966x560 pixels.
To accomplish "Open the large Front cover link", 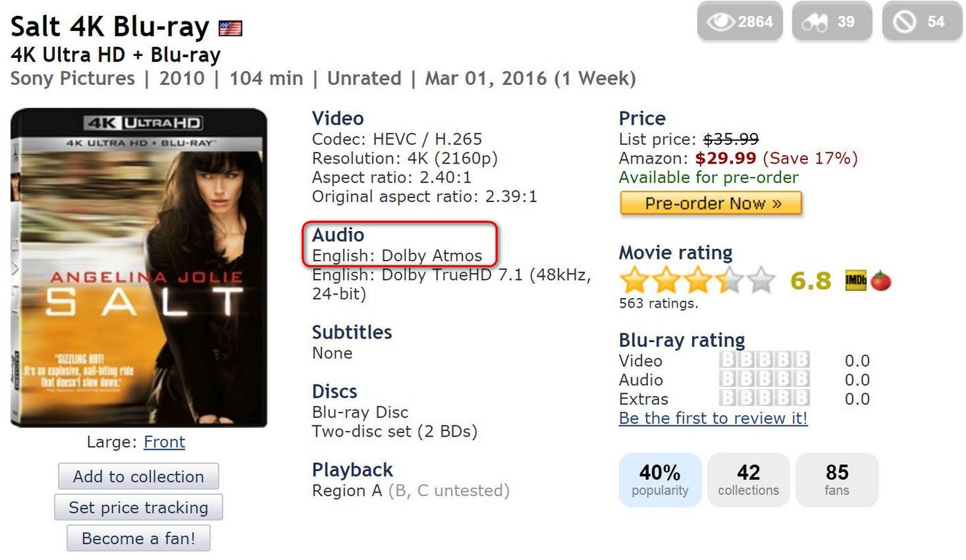I will [x=164, y=442].
